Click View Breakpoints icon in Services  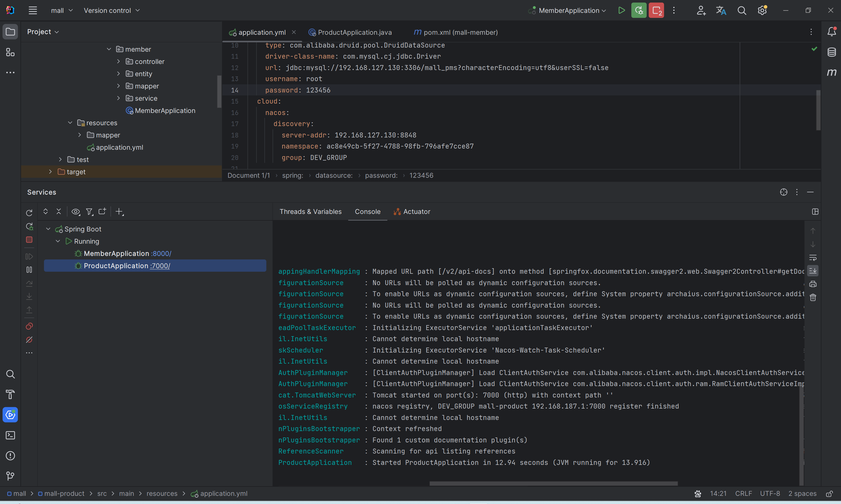[x=29, y=326]
